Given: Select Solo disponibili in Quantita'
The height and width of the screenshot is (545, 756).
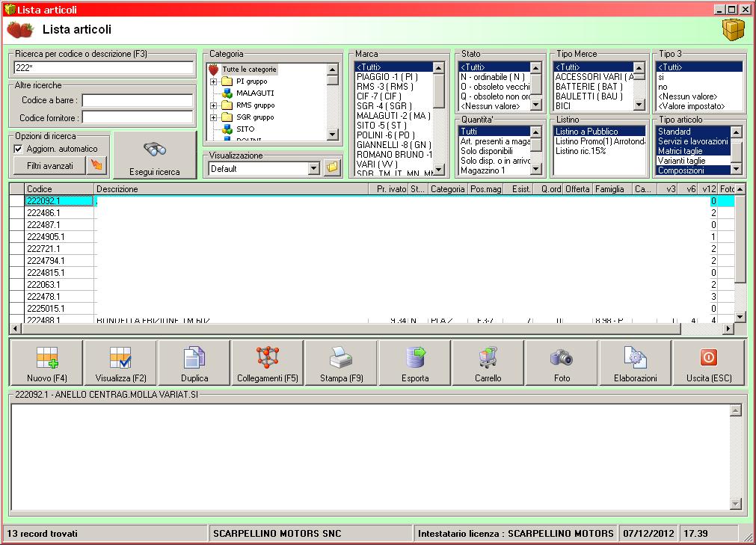Looking at the screenshot, I should 495,151.
